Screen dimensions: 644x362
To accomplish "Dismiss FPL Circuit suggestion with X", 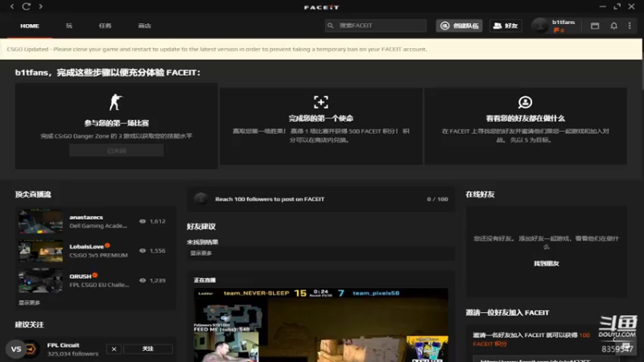I will point(114,349).
